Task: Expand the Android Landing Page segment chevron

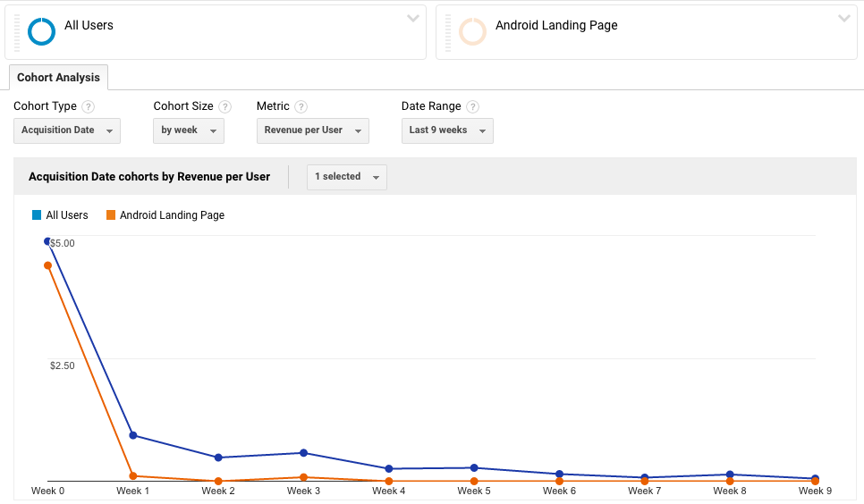Action: click(x=843, y=19)
